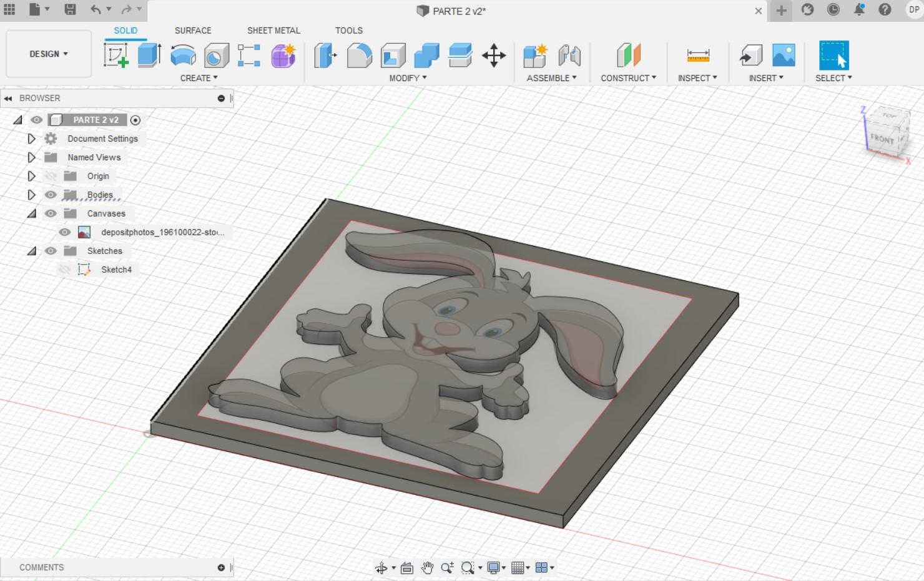Collapse the Sketches node
This screenshot has width=924, height=581.
click(x=31, y=251)
